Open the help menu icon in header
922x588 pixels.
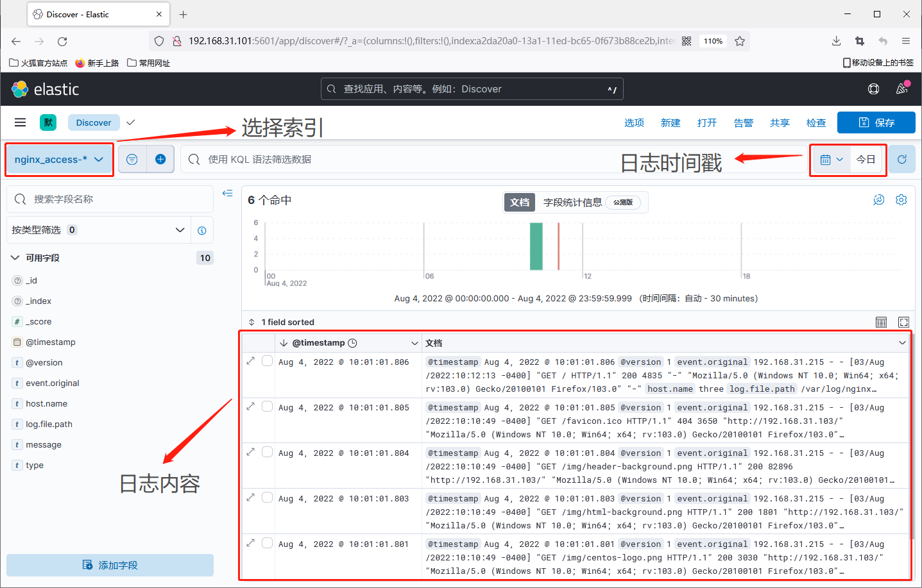click(x=873, y=89)
